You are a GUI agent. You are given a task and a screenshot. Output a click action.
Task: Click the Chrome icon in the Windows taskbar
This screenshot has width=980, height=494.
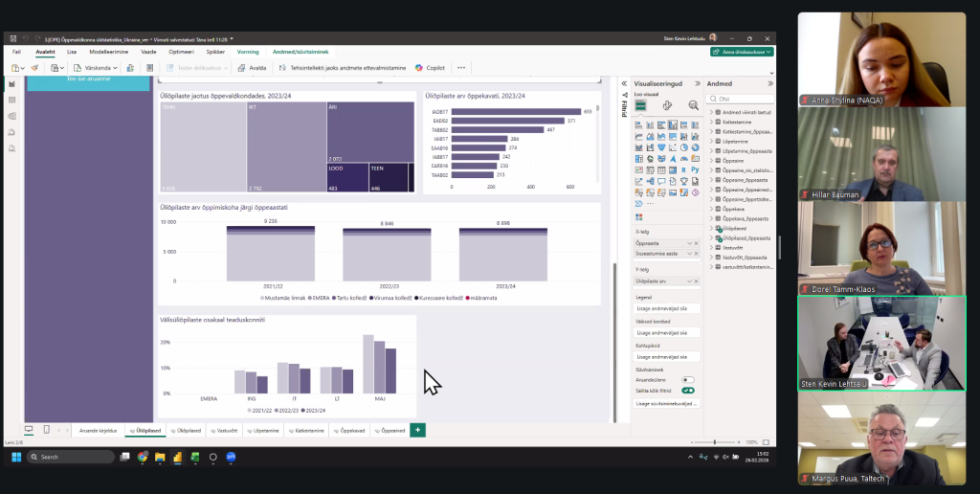click(143, 458)
